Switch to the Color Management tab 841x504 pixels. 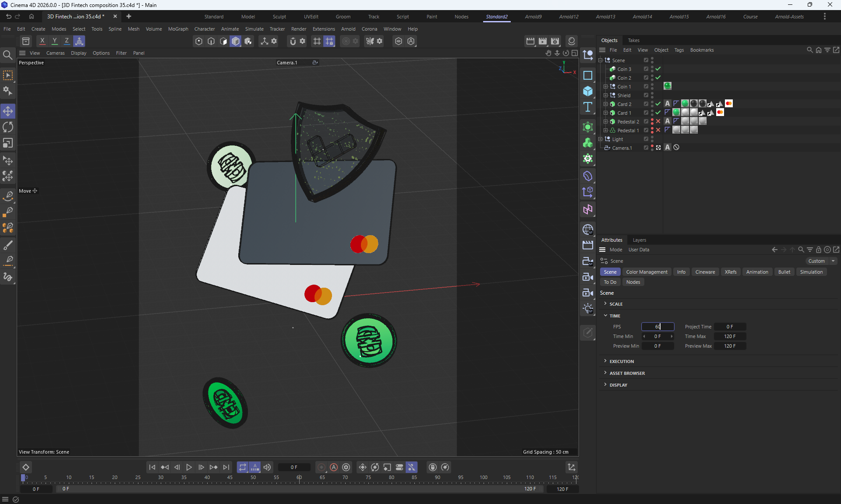(x=647, y=272)
